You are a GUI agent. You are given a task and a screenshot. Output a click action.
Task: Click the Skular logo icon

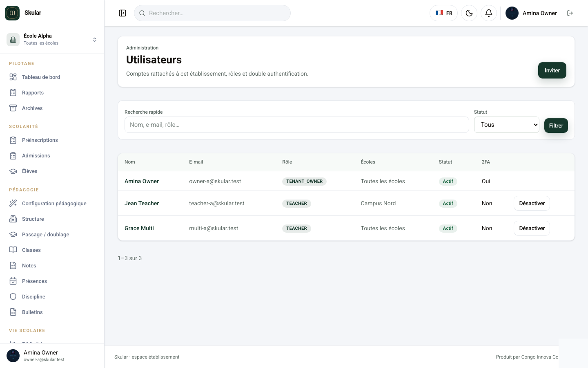pyautogui.click(x=12, y=13)
